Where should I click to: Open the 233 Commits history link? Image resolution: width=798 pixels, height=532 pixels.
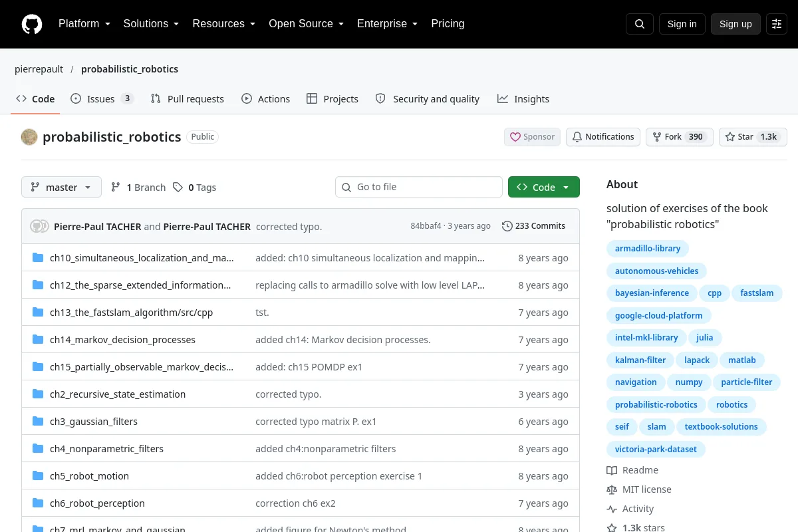[x=533, y=226]
